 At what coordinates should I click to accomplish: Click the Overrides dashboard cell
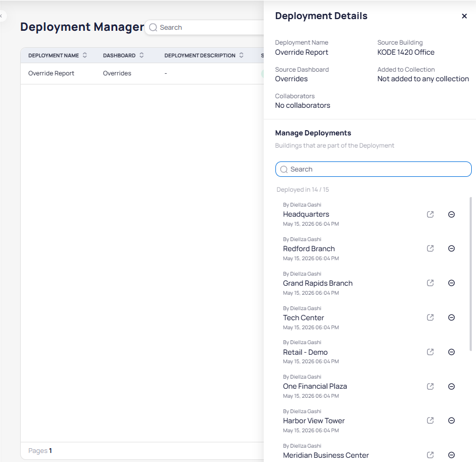pos(117,73)
